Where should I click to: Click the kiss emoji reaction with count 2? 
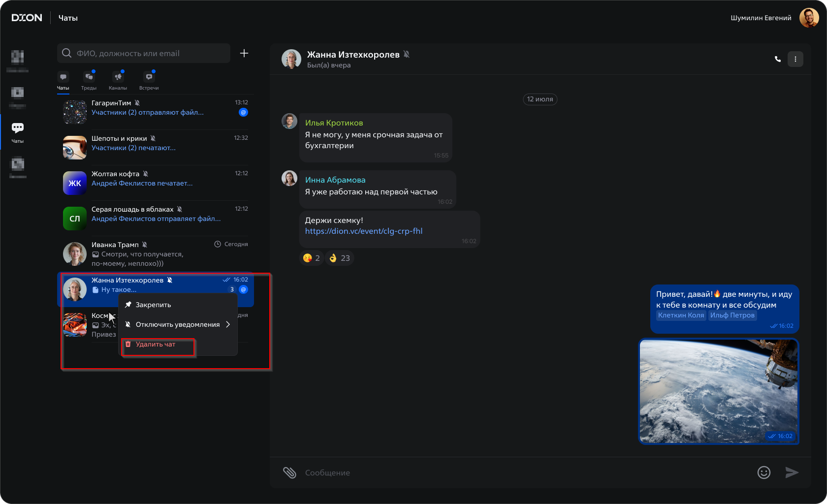pyautogui.click(x=312, y=258)
